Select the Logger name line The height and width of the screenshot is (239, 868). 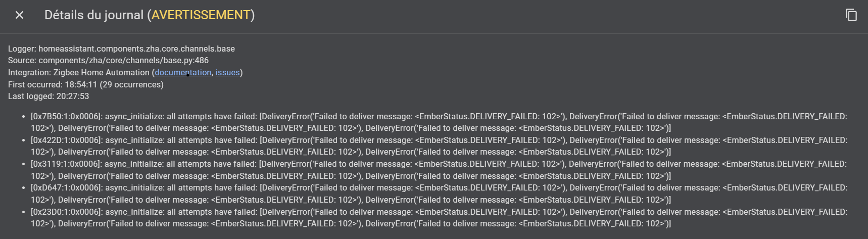[121, 49]
